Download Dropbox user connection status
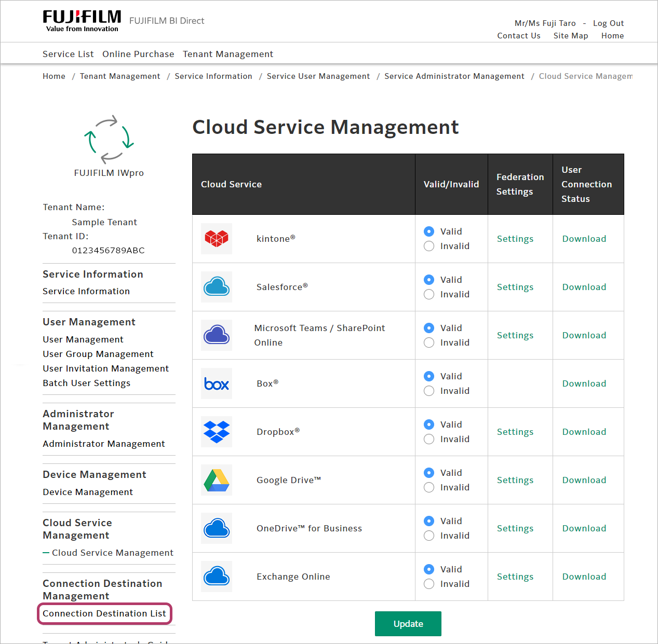Viewport: 658px width, 644px height. click(584, 432)
